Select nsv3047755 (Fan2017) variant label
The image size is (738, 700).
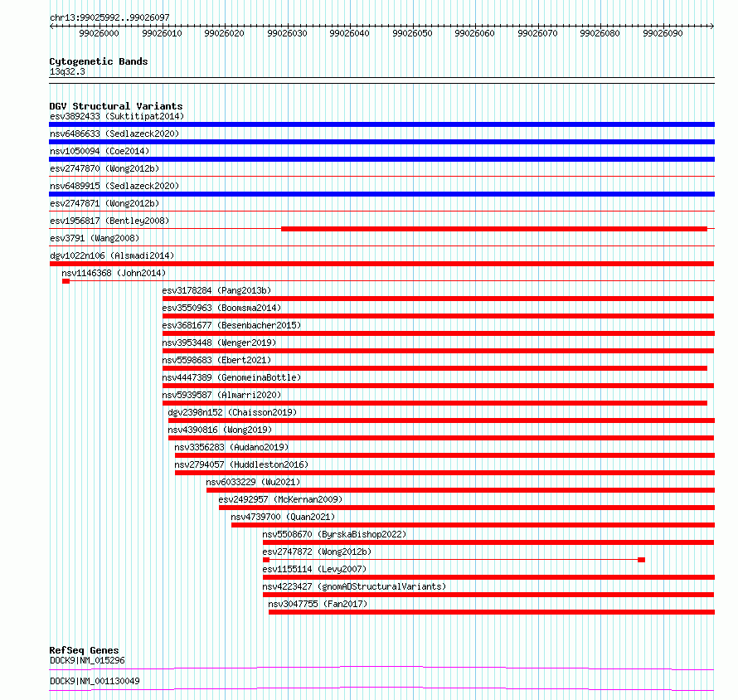click(318, 604)
